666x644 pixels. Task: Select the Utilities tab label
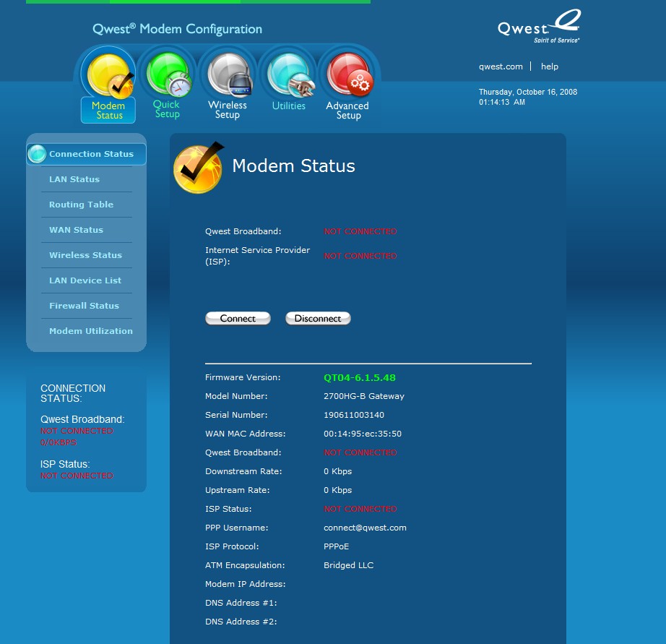(289, 106)
